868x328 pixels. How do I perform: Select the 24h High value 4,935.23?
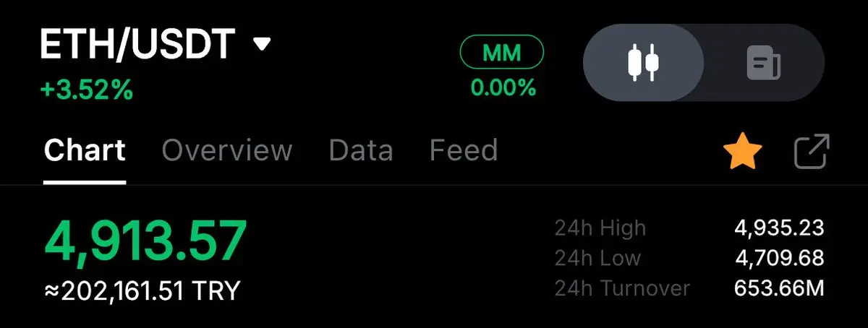pos(779,228)
